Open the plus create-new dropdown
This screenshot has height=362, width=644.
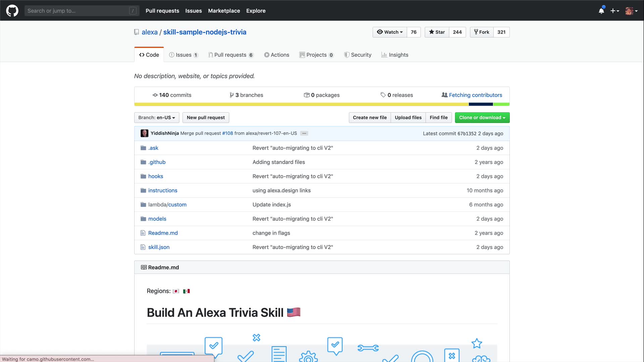614,11
